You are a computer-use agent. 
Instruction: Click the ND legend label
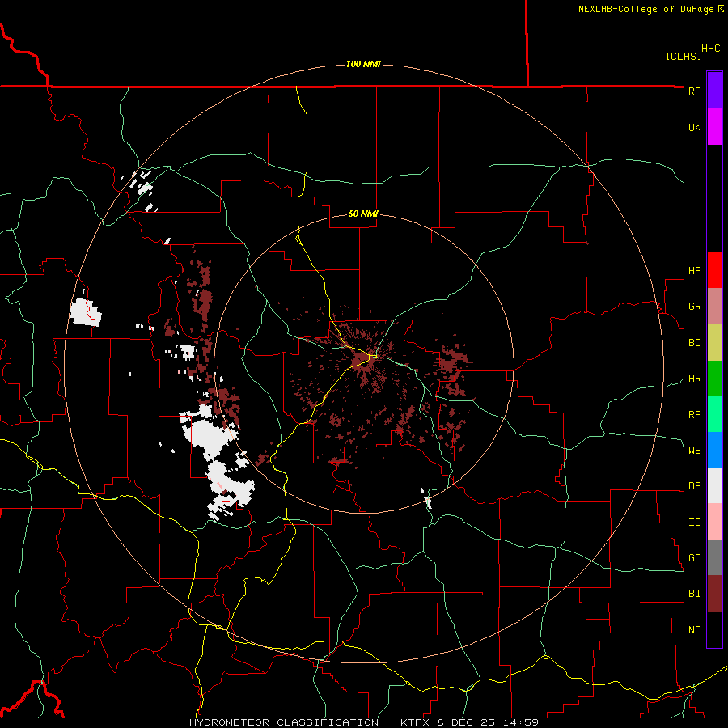(x=694, y=630)
